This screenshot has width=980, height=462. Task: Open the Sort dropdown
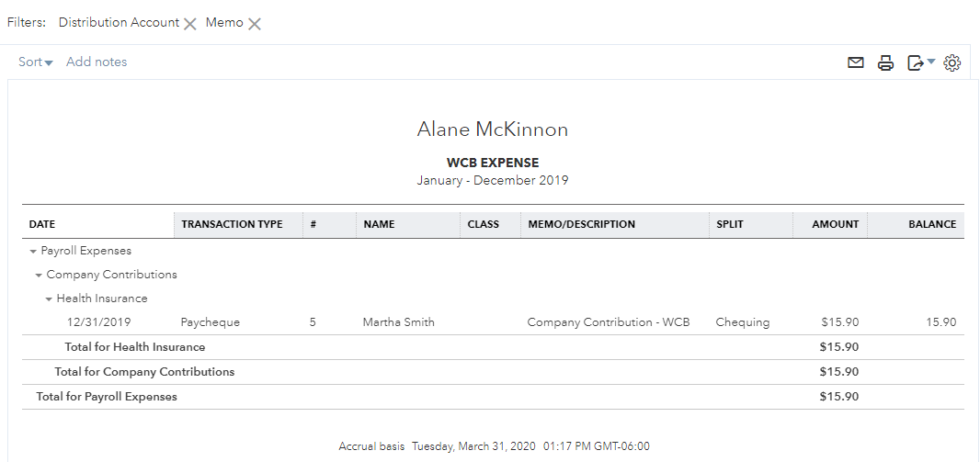click(35, 62)
